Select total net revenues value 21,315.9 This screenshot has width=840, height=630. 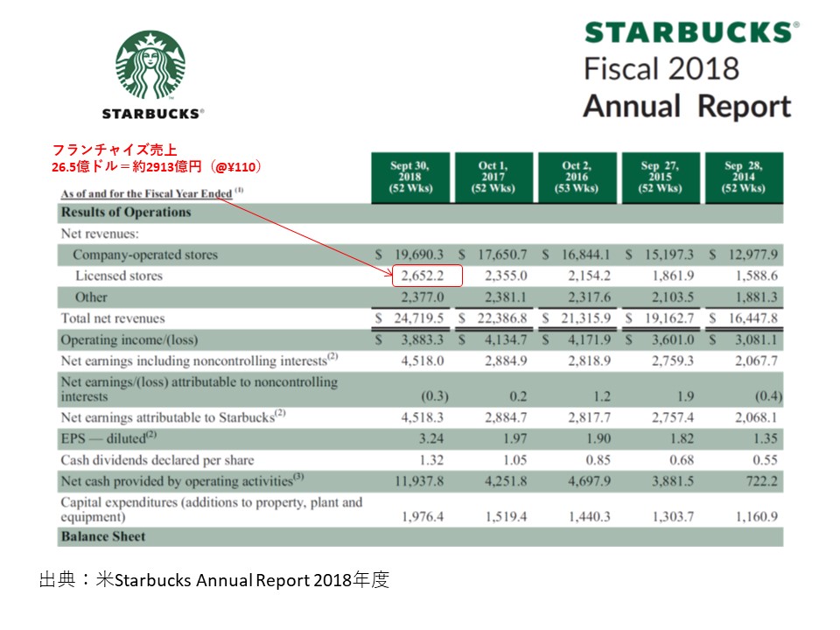586,318
